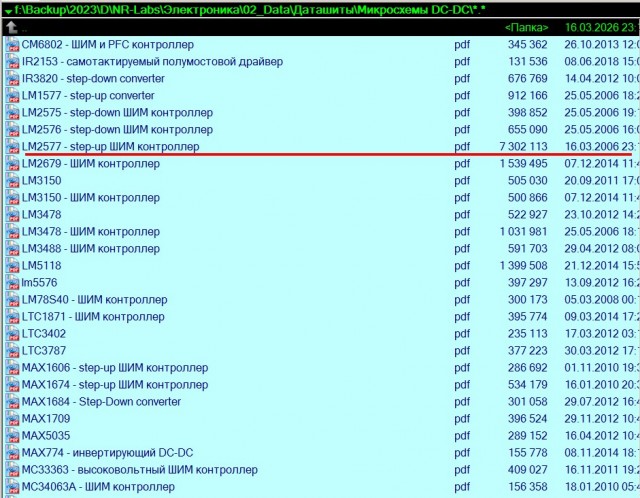This screenshot has height=498, width=640.
Task: Click PDF icon of LM3150 file sized 505 030
Action: click(x=13, y=181)
